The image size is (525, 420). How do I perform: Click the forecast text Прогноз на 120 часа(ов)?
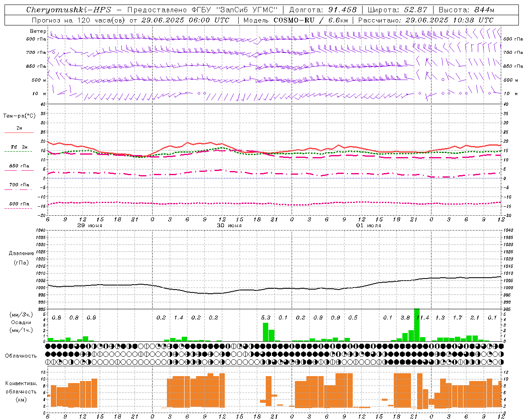click(78, 20)
